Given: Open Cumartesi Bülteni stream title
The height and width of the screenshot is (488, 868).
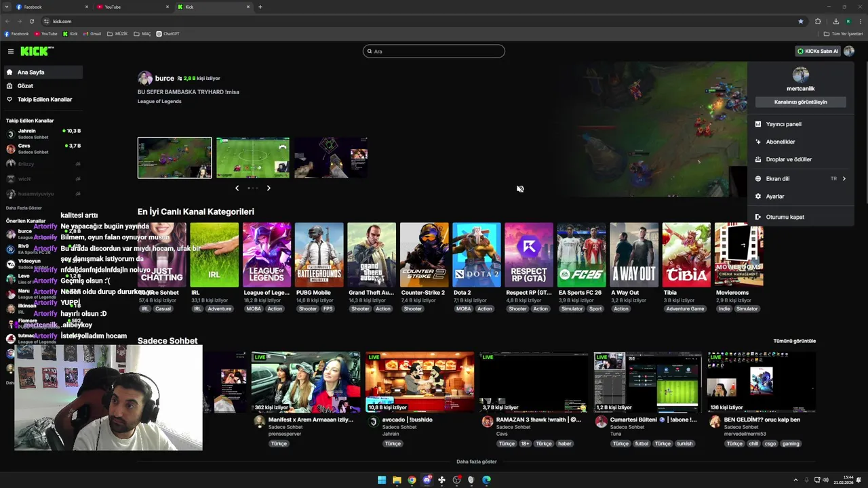Looking at the screenshot, I should pyautogui.click(x=653, y=420).
